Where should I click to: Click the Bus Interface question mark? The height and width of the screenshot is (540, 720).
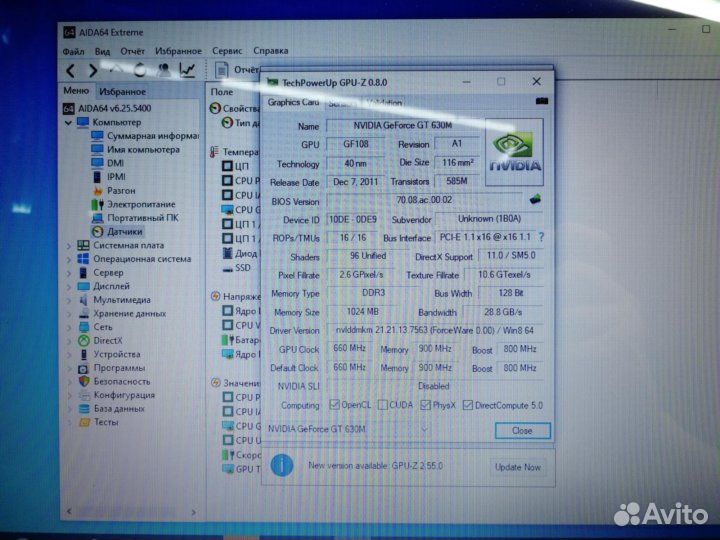pos(542,237)
